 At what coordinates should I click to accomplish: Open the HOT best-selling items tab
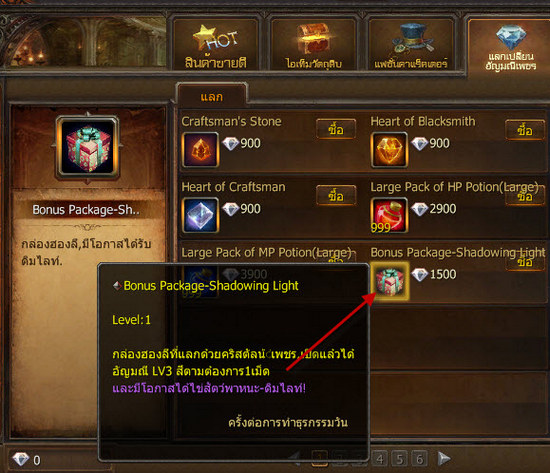click(215, 45)
